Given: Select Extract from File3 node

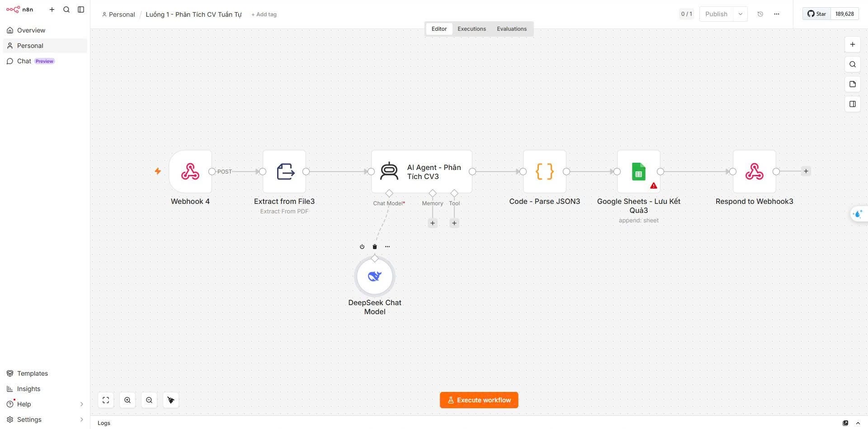Looking at the screenshot, I should coord(284,172).
